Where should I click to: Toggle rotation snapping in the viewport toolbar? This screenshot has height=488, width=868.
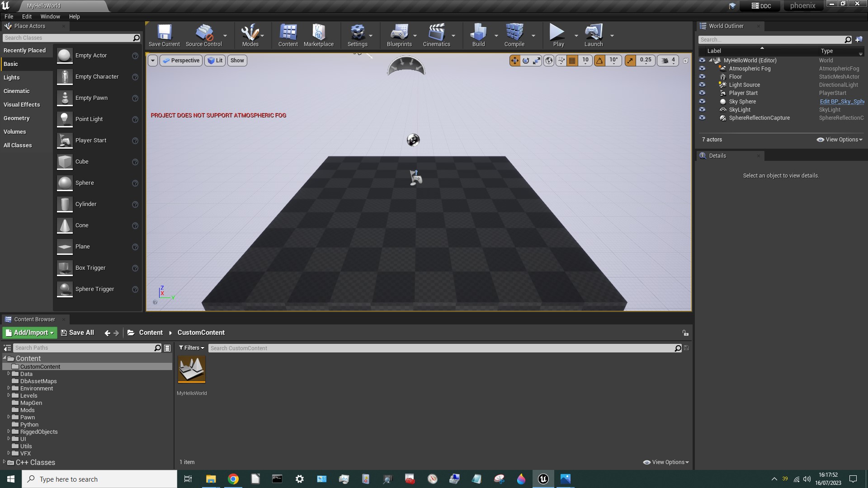(599, 61)
